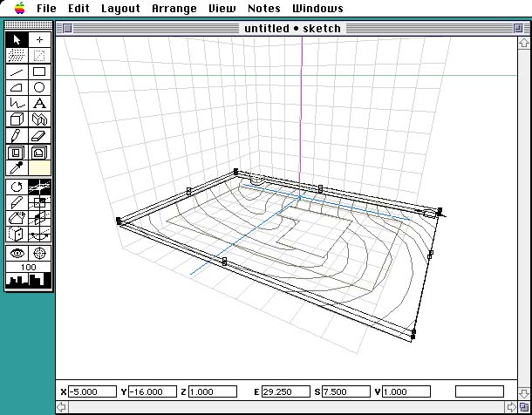Select the eyedropper tool
This screenshot has height=415, width=532.
(17, 167)
